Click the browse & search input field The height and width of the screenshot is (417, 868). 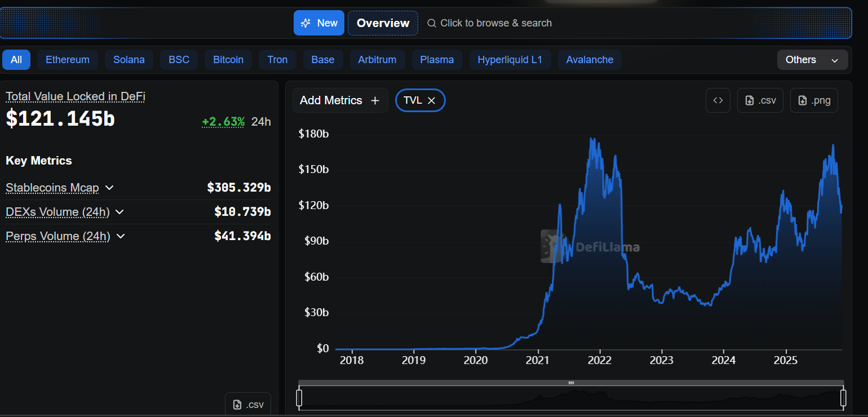pos(496,23)
